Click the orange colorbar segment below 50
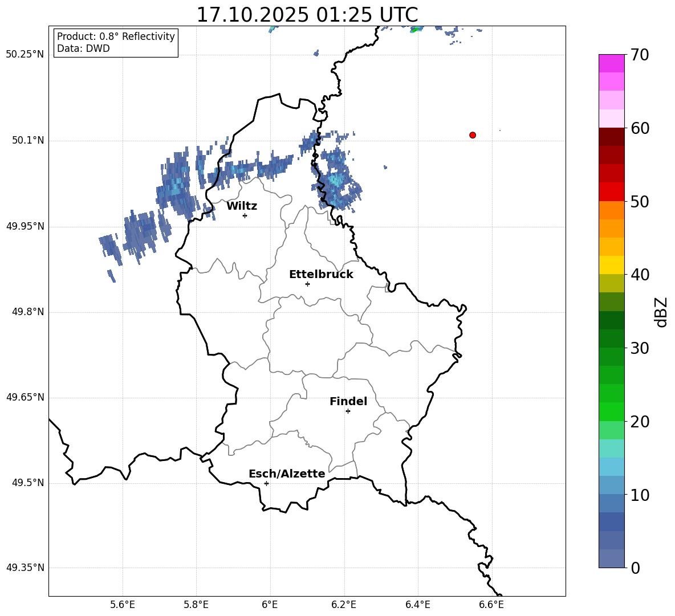This screenshot has height=616, width=675. pos(612,210)
